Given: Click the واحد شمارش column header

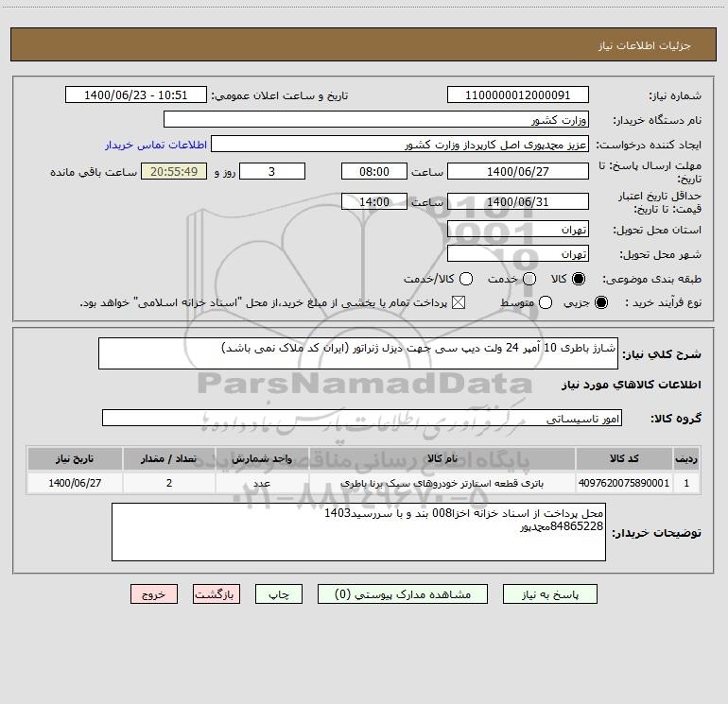Looking at the screenshot, I should point(262,458).
